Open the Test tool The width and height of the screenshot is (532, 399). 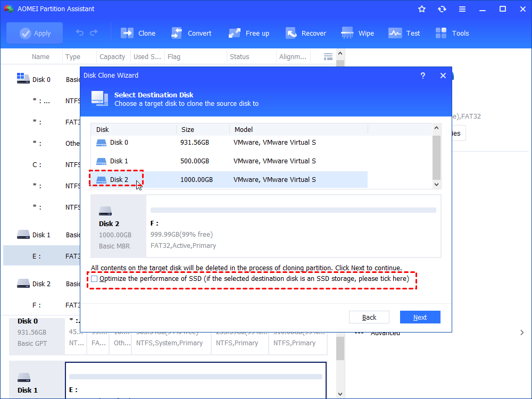coord(404,33)
